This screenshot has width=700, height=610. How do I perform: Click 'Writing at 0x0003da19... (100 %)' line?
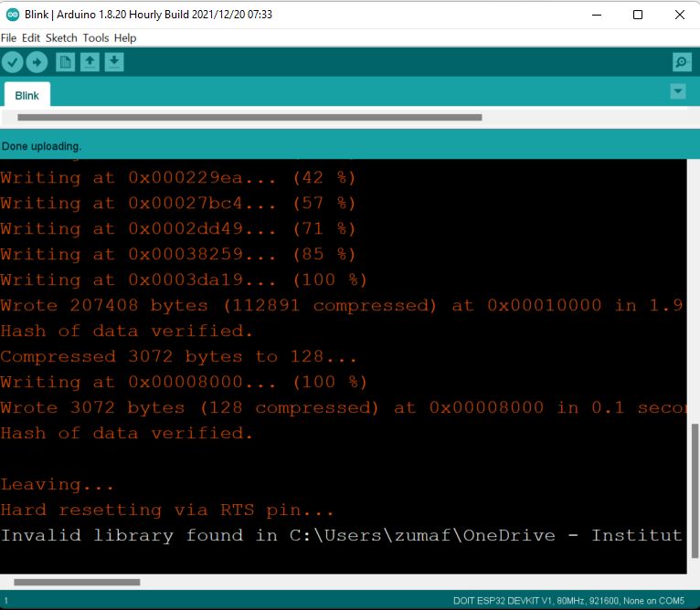(184, 280)
